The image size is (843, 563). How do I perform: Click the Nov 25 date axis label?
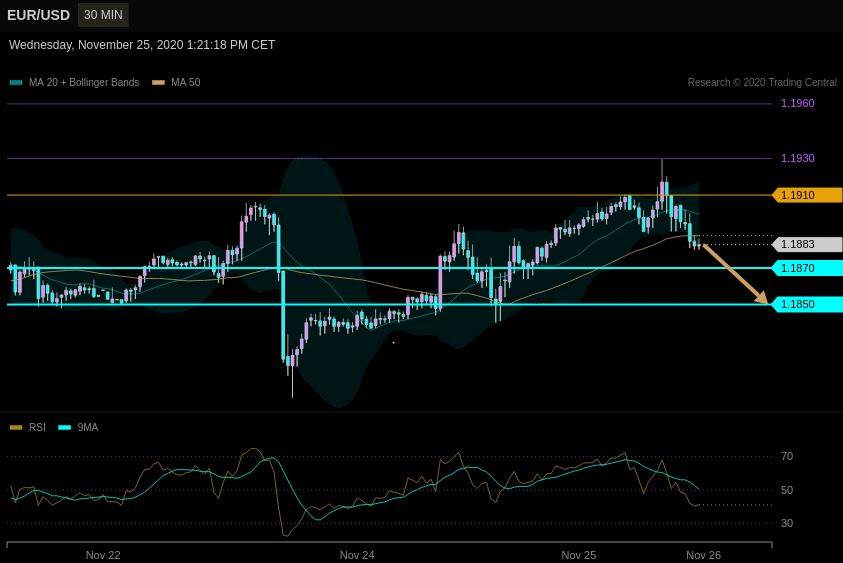pyautogui.click(x=578, y=555)
